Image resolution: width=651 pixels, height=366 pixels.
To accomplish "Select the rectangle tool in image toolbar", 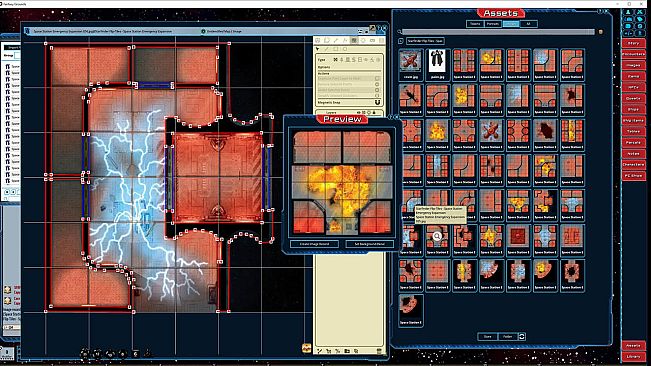I will 335,49.
